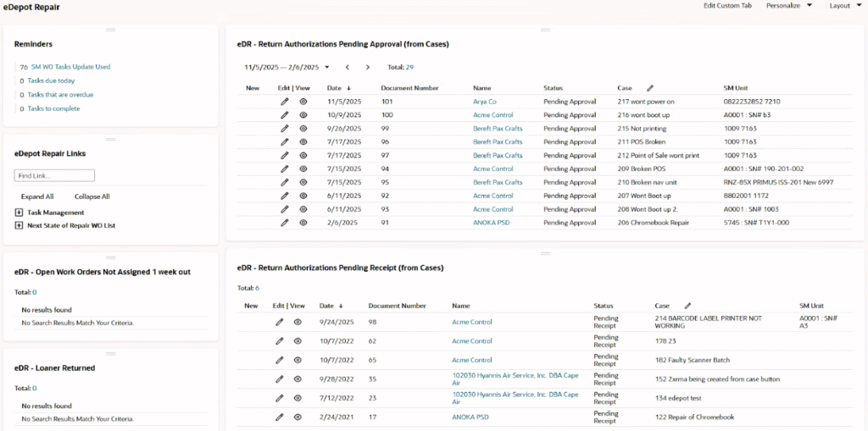Click view eye icon for document 62

pos(298,341)
